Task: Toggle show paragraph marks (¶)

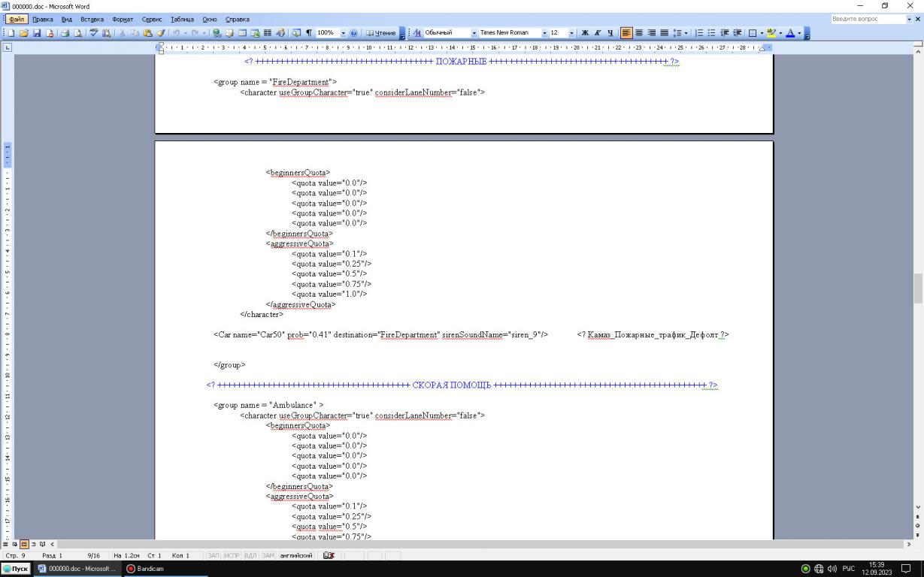Action: [x=309, y=33]
